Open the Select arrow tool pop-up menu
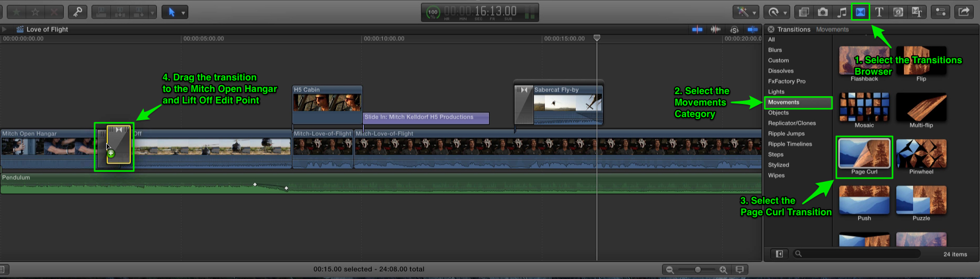The image size is (980, 279). [175, 12]
